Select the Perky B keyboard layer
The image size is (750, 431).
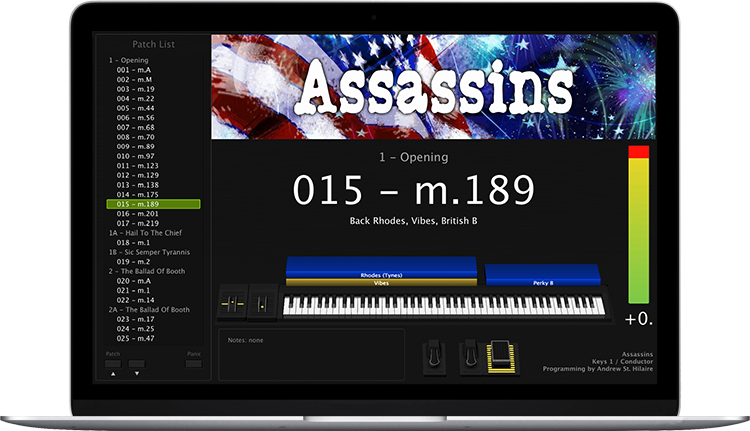coord(543,275)
